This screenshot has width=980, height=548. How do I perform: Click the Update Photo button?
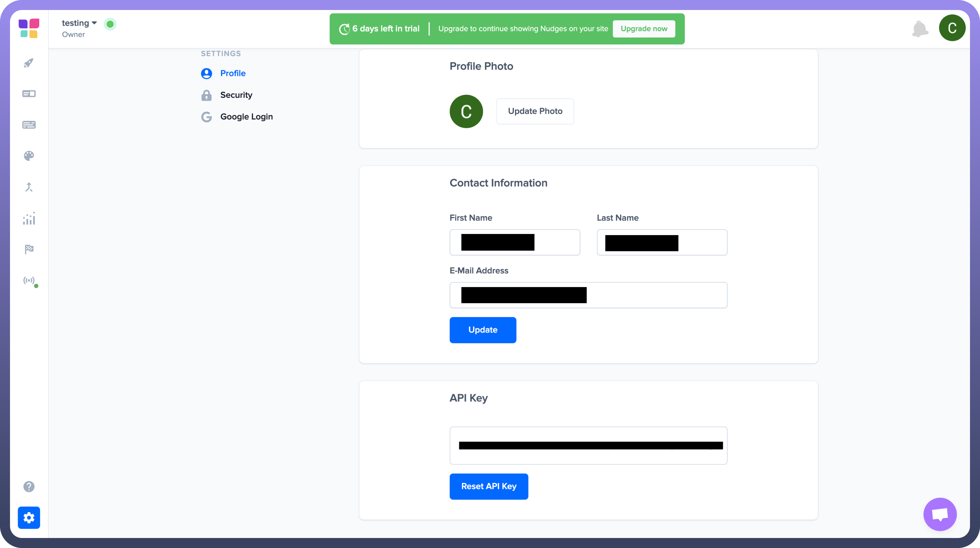(535, 111)
